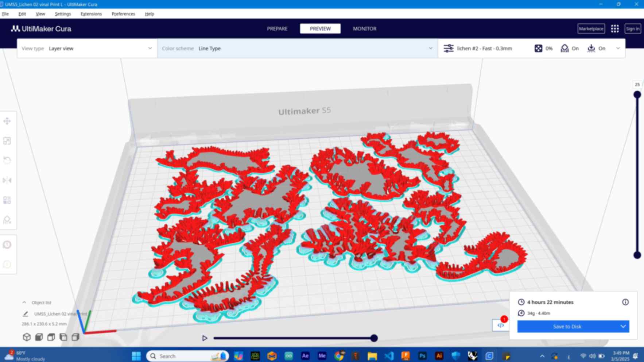Switch to top view cube icon
Screen dimensions: 644x362
(51, 337)
